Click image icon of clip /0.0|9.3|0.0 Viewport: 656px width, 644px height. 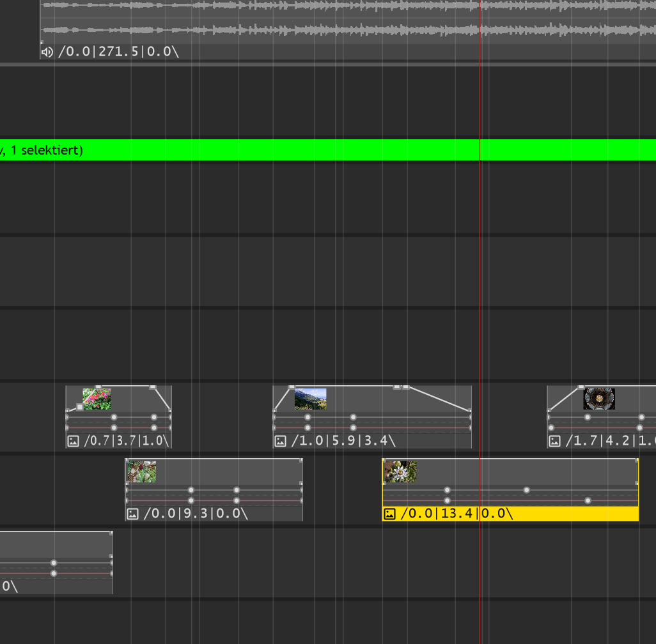click(x=132, y=514)
